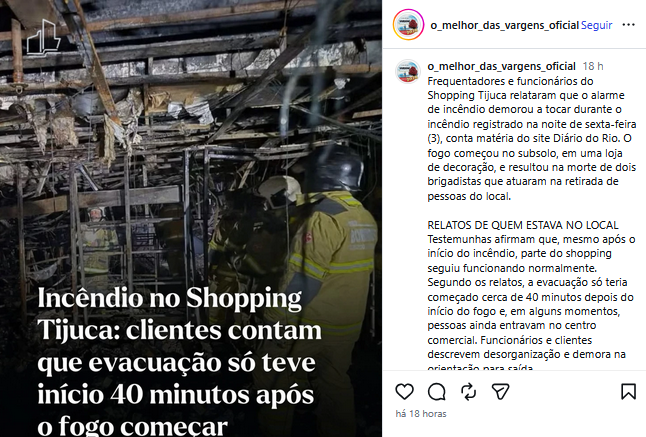
Task: Click the Seguir follow button
Action: [x=596, y=25]
